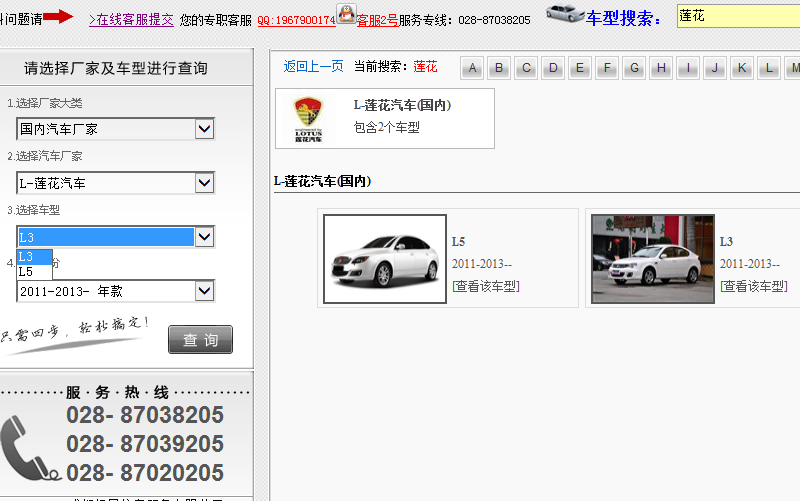Click the L-莲花汽车(国内) brand card title
Viewport: 800px width, 501px height.
click(x=403, y=105)
